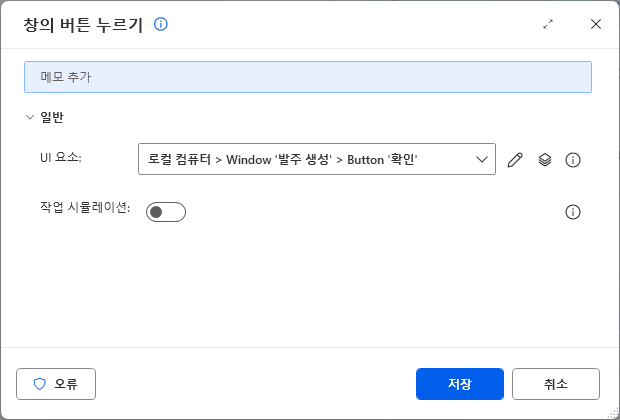Expand the dialog with the resize arrows icon
This screenshot has width=620, height=420.
(548, 24)
